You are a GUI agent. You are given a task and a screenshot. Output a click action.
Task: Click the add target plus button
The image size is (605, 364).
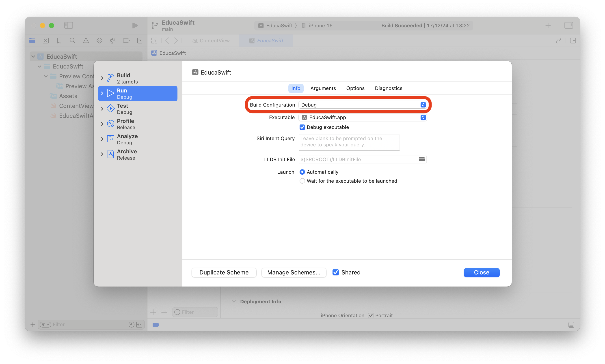[153, 312]
